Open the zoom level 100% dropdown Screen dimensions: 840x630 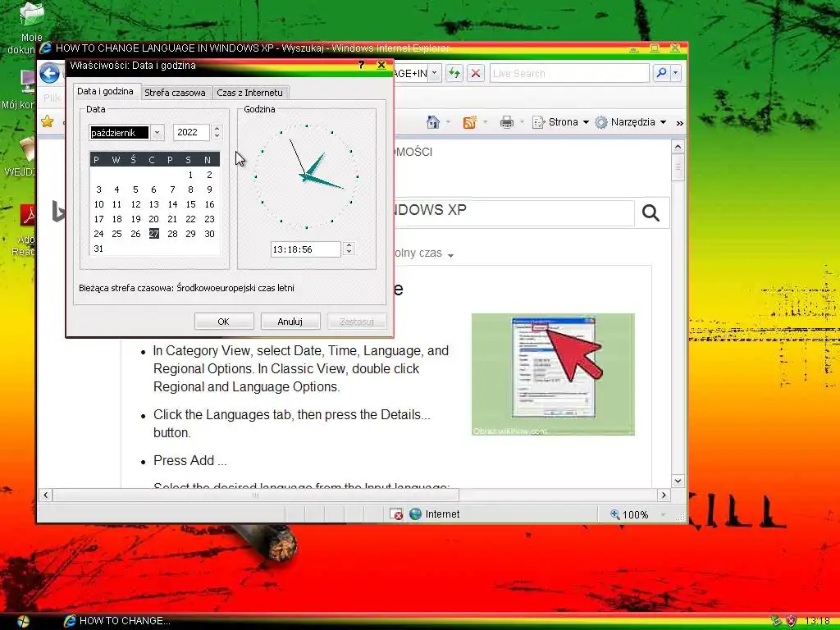tap(663, 515)
